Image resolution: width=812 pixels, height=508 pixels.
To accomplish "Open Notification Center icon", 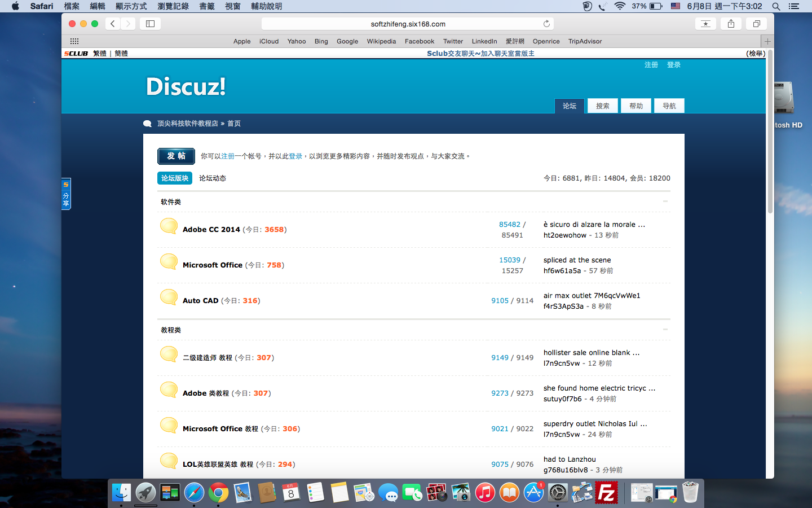I will [794, 6].
